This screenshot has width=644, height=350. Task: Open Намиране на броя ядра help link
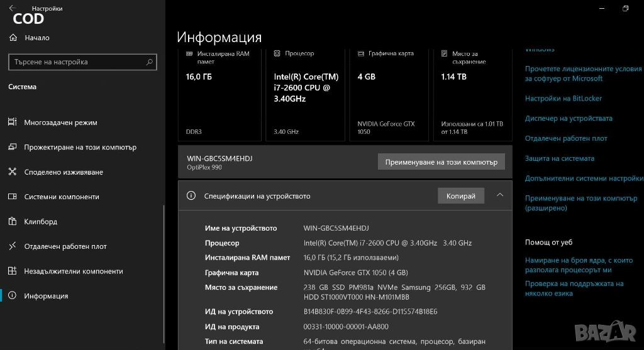point(579,265)
